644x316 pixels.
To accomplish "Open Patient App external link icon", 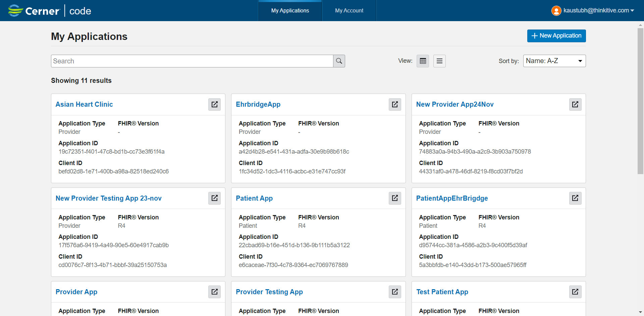I will pyautogui.click(x=395, y=198).
